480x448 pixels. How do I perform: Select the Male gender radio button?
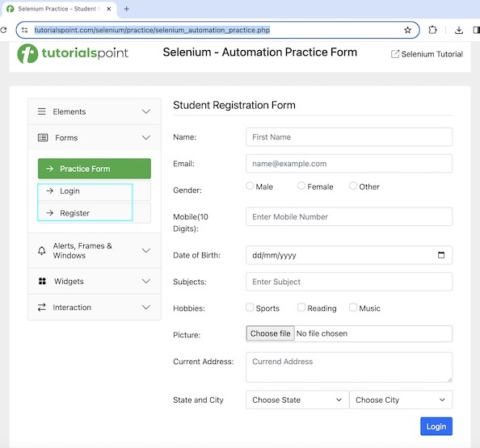coord(250,186)
